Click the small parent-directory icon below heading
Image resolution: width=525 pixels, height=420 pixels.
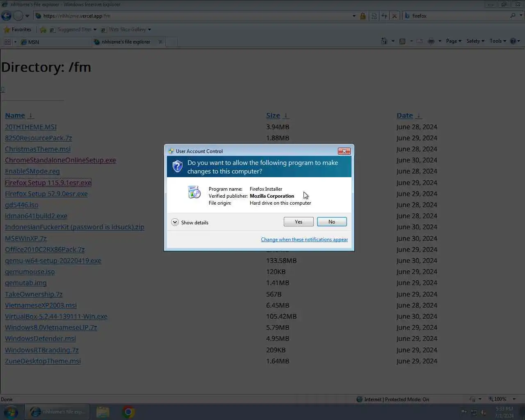[2, 89]
